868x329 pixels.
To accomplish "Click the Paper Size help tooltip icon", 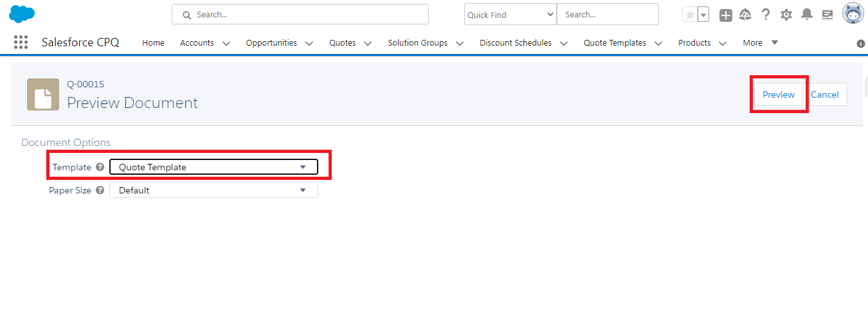I will click(x=100, y=190).
